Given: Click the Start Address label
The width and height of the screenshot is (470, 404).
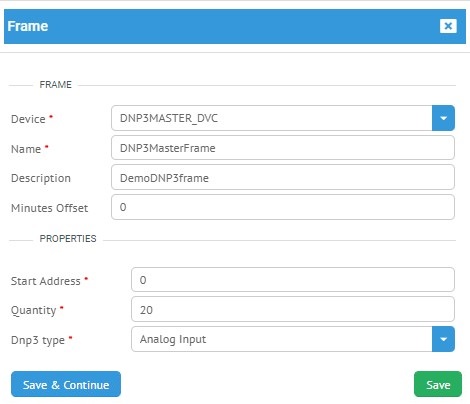Looking at the screenshot, I should coord(46,281).
